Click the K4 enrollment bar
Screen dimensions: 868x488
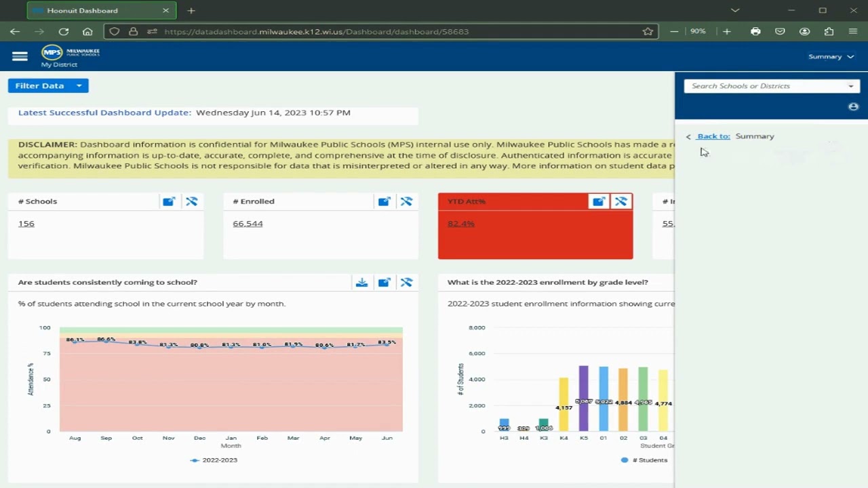(x=564, y=405)
